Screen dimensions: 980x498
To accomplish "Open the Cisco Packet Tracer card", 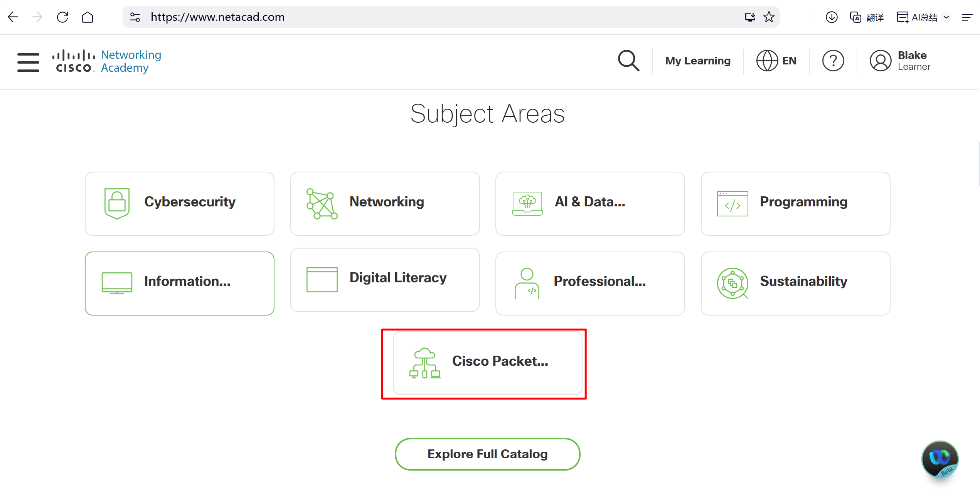I will 487,363.
